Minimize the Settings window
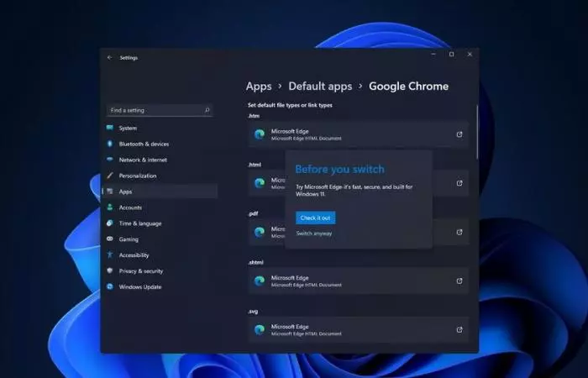The width and height of the screenshot is (588, 378). pyautogui.click(x=433, y=55)
